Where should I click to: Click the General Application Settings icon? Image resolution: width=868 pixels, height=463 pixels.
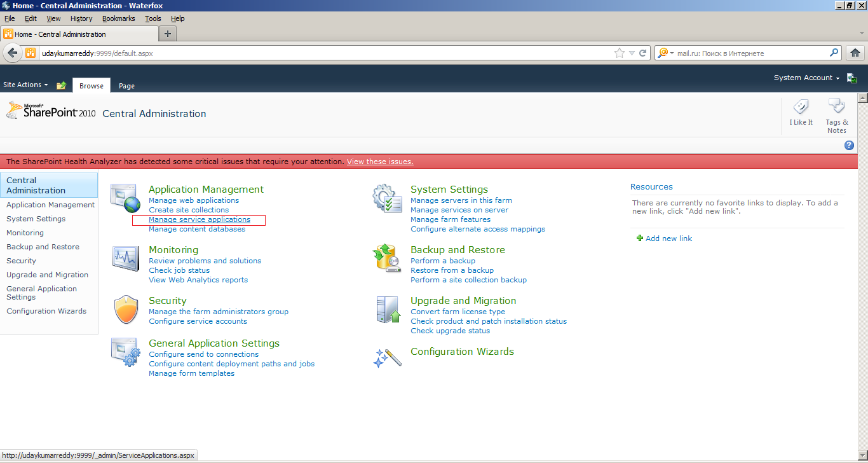[125, 352]
